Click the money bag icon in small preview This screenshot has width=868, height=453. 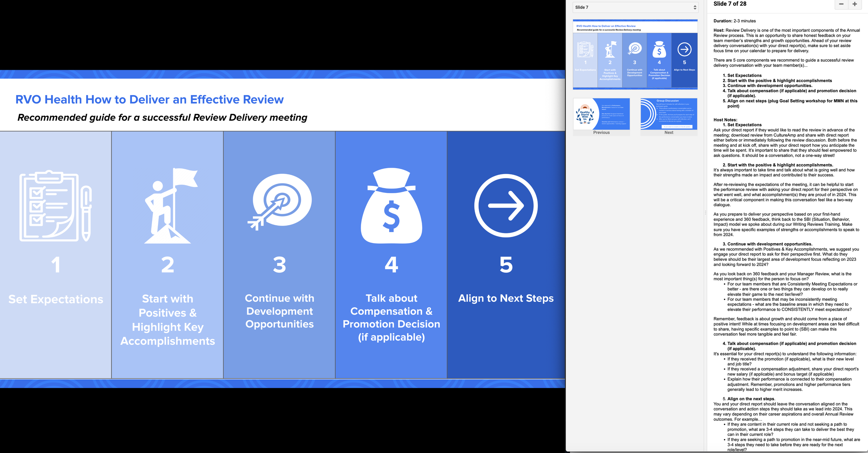click(x=659, y=50)
